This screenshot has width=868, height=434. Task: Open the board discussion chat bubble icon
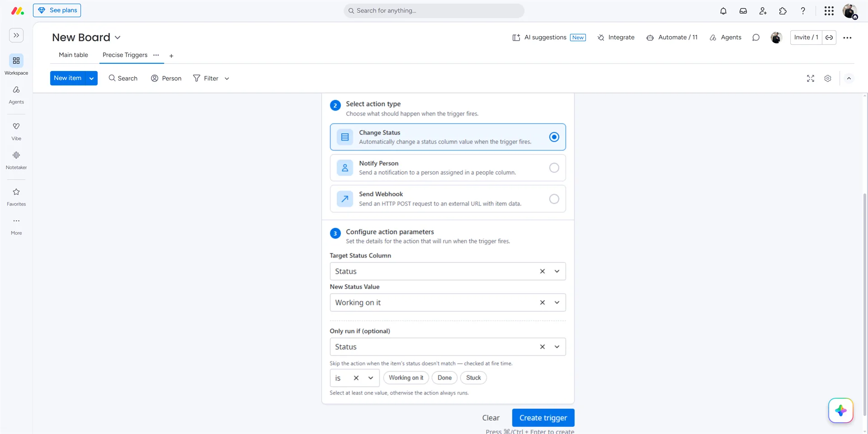click(x=756, y=38)
